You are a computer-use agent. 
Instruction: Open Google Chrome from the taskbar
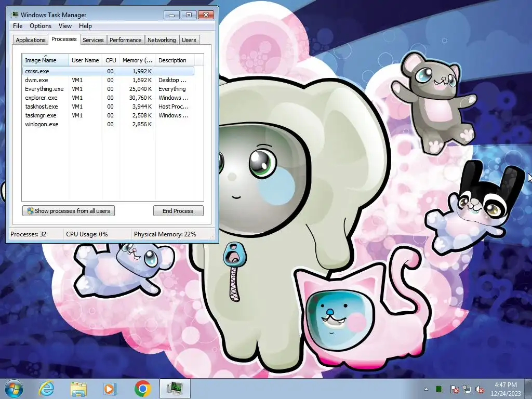pos(142,389)
